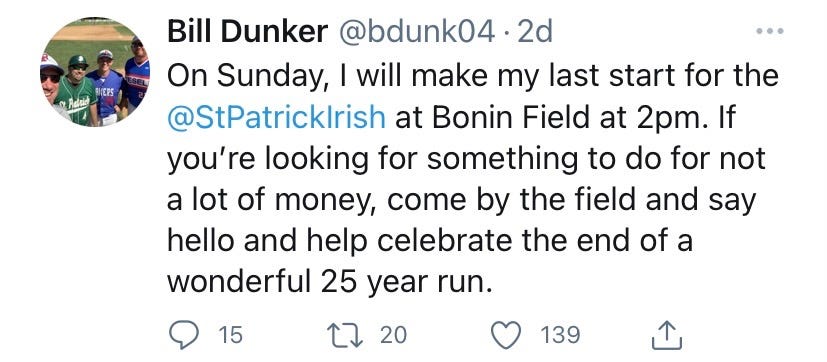Open the @bdunk04 handle

click(417, 32)
